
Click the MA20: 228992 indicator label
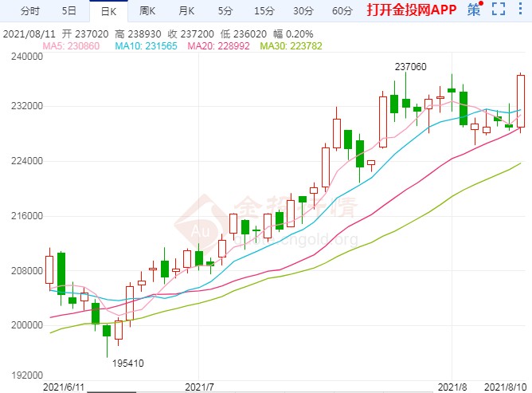[218, 46]
